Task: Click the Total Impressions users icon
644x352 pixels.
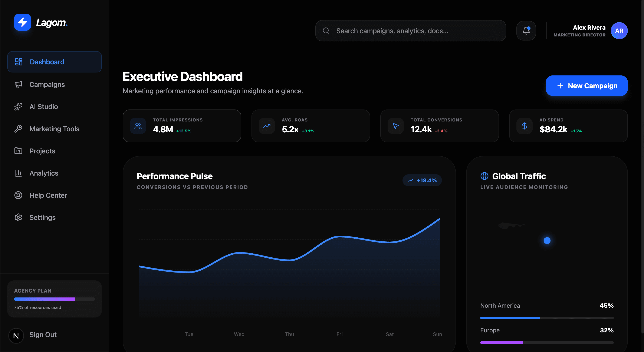Action: click(x=138, y=126)
